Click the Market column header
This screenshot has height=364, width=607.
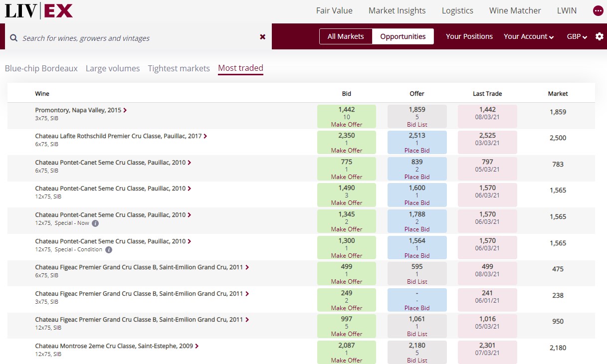[558, 94]
